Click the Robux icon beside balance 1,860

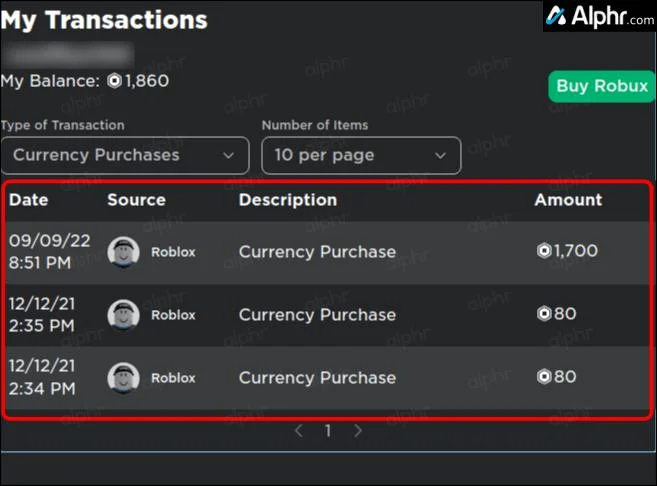pyautogui.click(x=114, y=81)
